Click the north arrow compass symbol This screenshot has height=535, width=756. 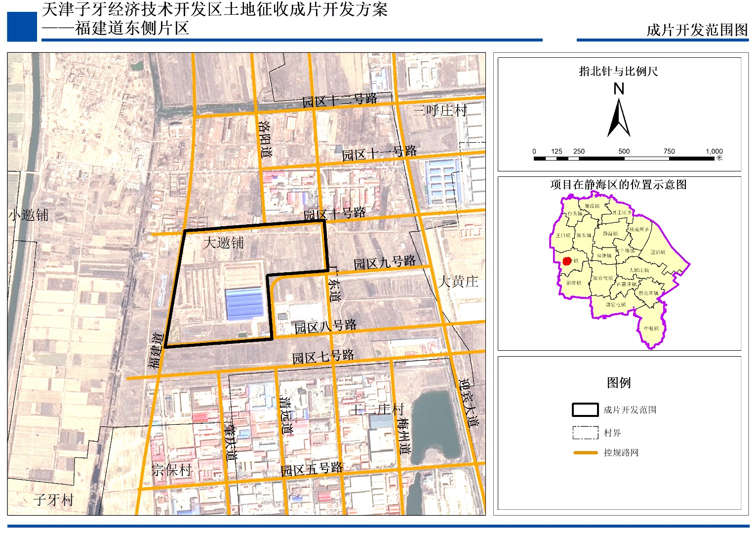point(618,118)
